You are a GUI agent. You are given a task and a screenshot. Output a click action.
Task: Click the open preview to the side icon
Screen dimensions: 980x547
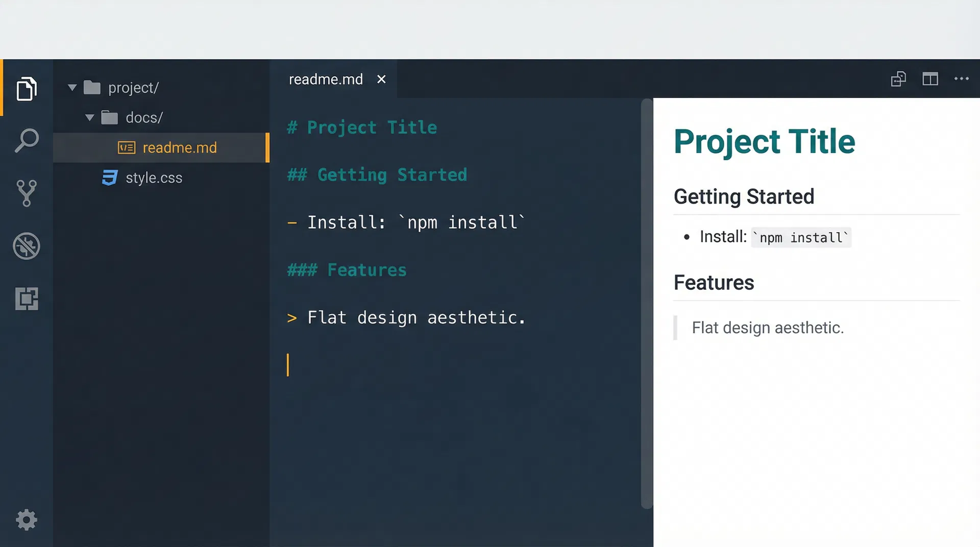pyautogui.click(x=899, y=79)
